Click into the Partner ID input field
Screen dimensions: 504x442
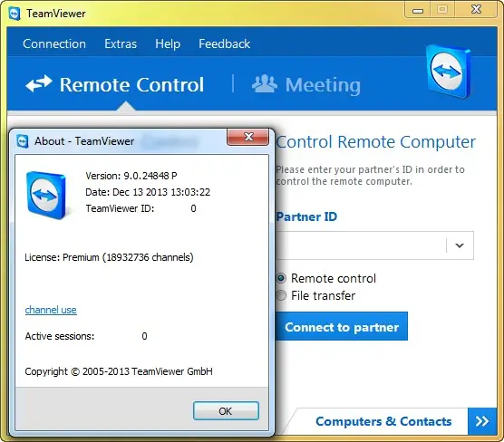[361, 245]
